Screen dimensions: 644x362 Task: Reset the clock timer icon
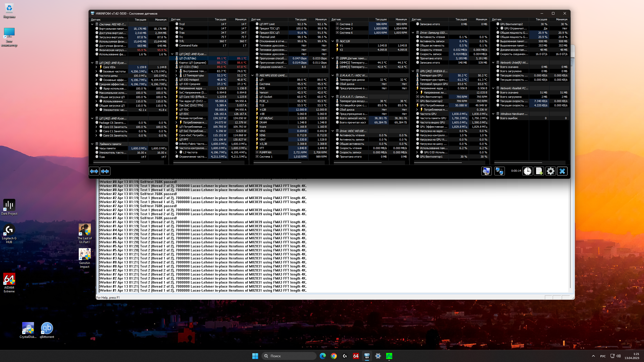click(528, 171)
